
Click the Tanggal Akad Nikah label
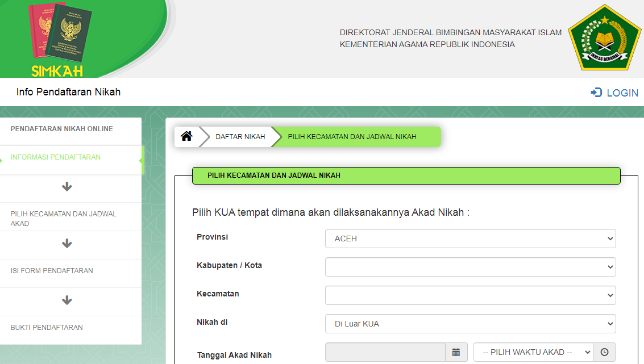point(234,355)
